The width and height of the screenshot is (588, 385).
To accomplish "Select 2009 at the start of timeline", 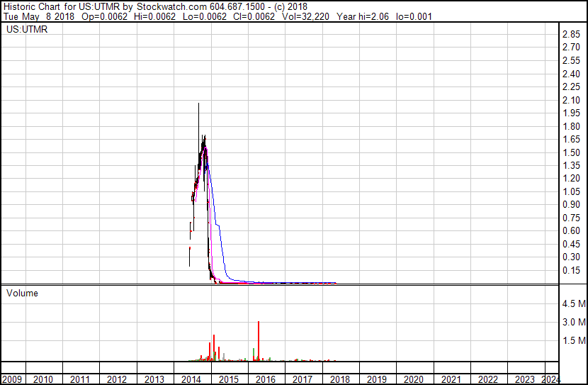I will tap(11, 379).
